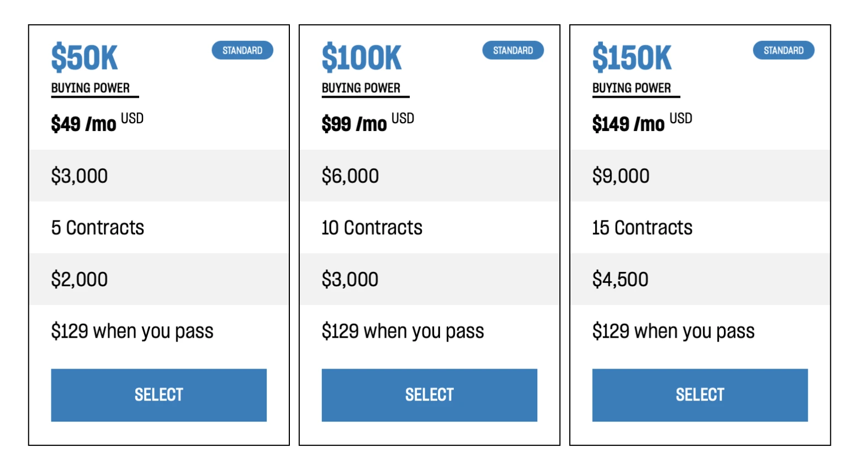Click the $100K buying power heading
868x473 pixels.
362,58
